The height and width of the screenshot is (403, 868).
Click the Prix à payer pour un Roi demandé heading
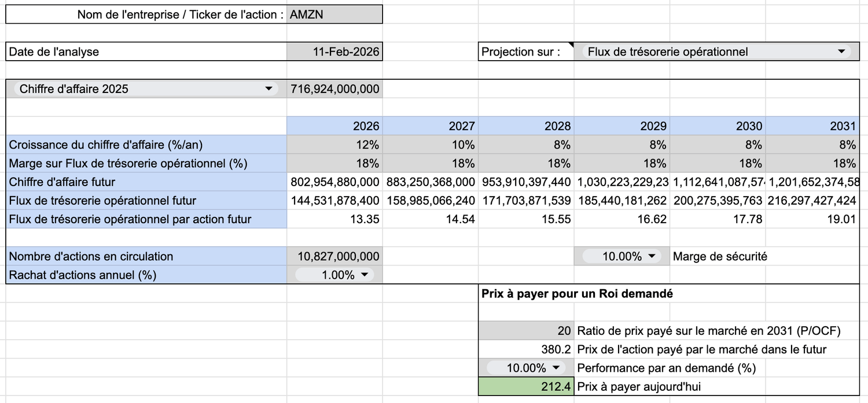pyautogui.click(x=577, y=294)
